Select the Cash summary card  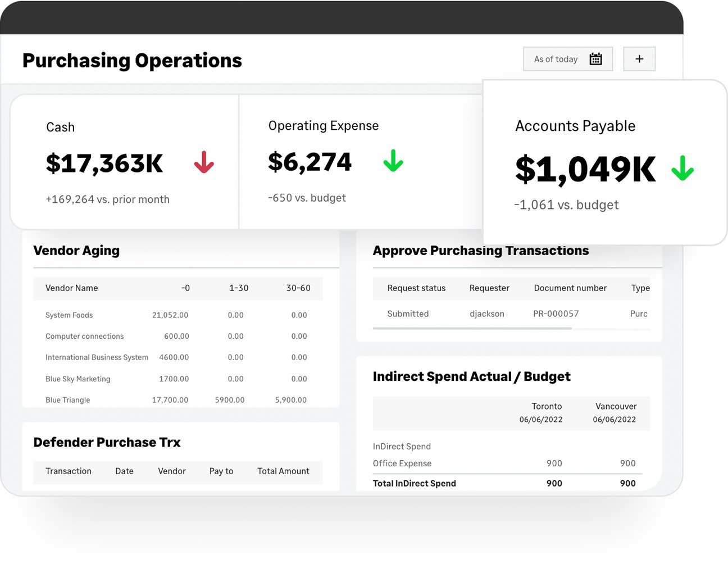click(x=124, y=161)
